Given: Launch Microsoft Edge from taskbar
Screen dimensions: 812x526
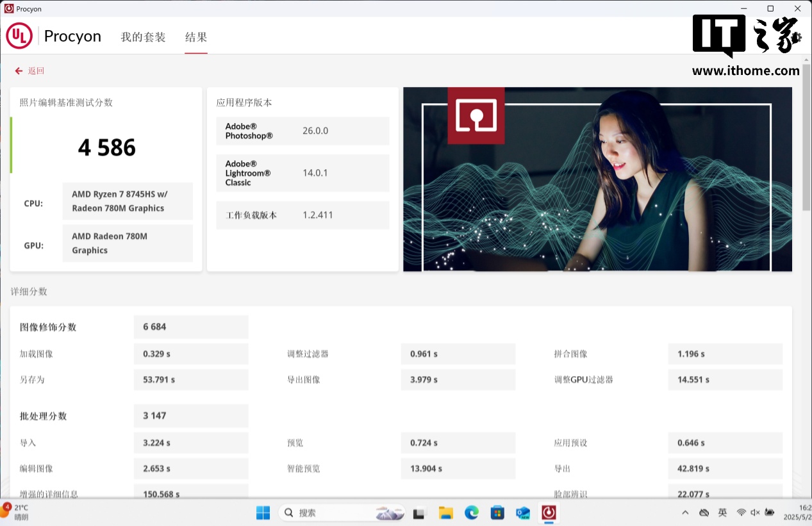Looking at the screenshot, I should (472, 513).
